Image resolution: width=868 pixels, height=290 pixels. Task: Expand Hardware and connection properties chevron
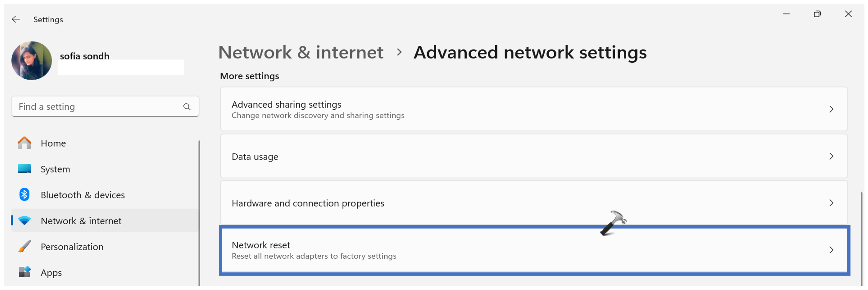(x=831, y=203)
